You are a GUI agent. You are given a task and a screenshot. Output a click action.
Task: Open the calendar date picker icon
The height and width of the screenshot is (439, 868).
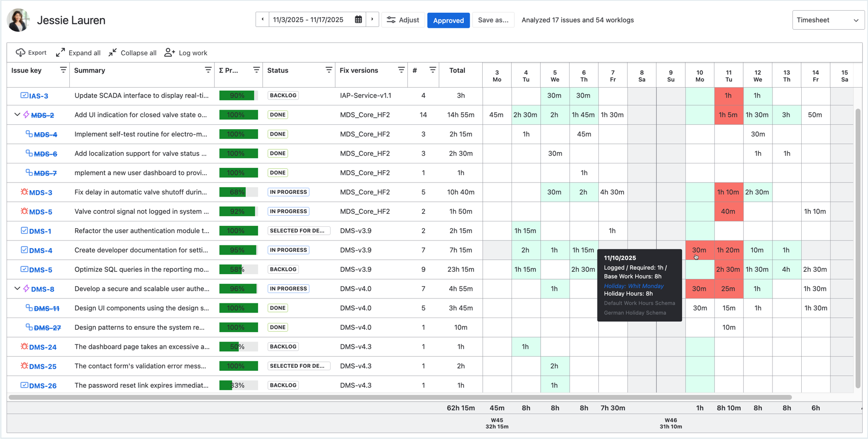point(358,20)
